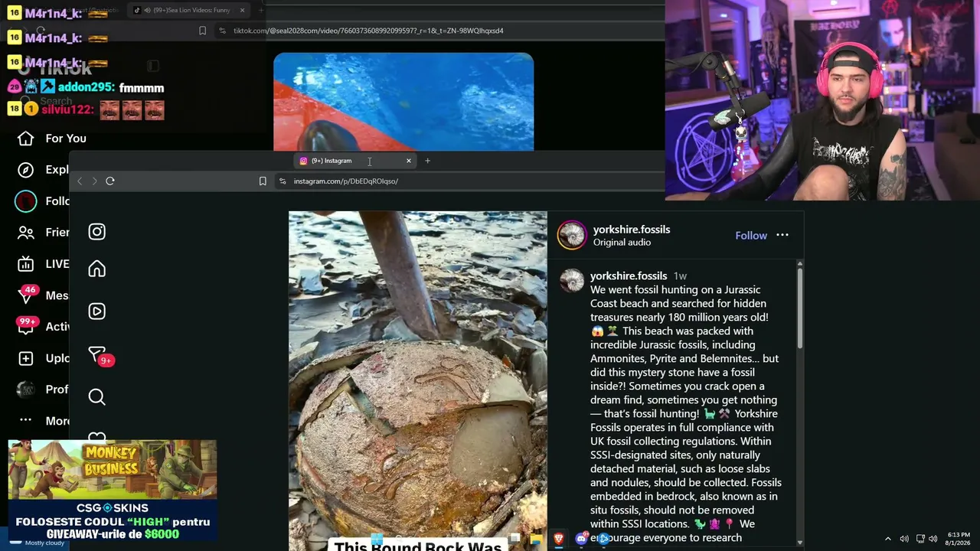Click the caption author's small avatar

(x=572, y=281)
